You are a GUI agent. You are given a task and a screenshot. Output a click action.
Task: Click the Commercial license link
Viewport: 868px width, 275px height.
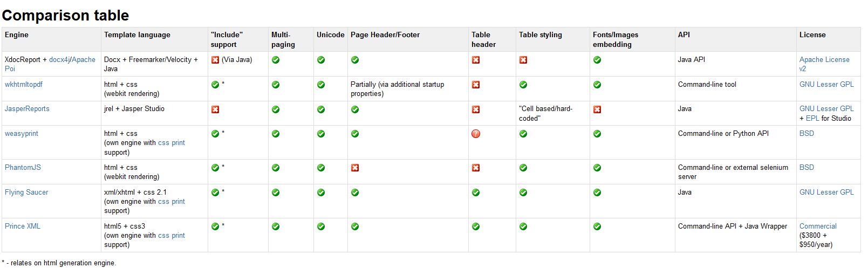[818, 226]
